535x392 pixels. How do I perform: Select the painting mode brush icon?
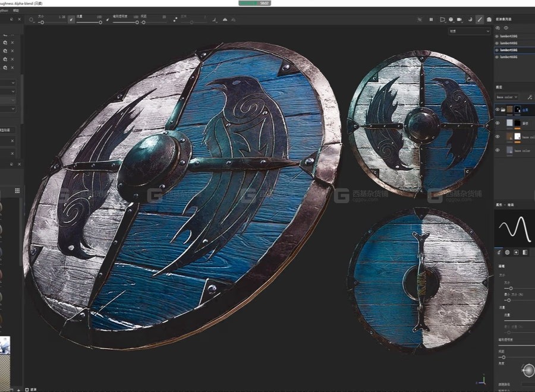click(480, 20)
